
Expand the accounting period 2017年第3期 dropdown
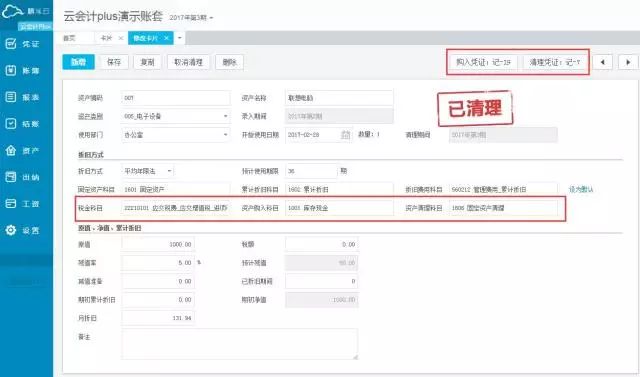(x=211, y=18)
